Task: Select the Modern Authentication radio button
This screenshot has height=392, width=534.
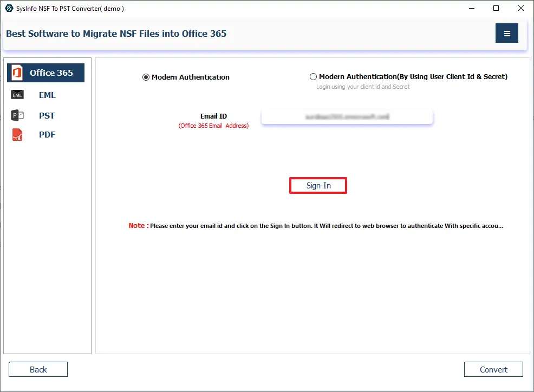Action: tap(146, 77)
